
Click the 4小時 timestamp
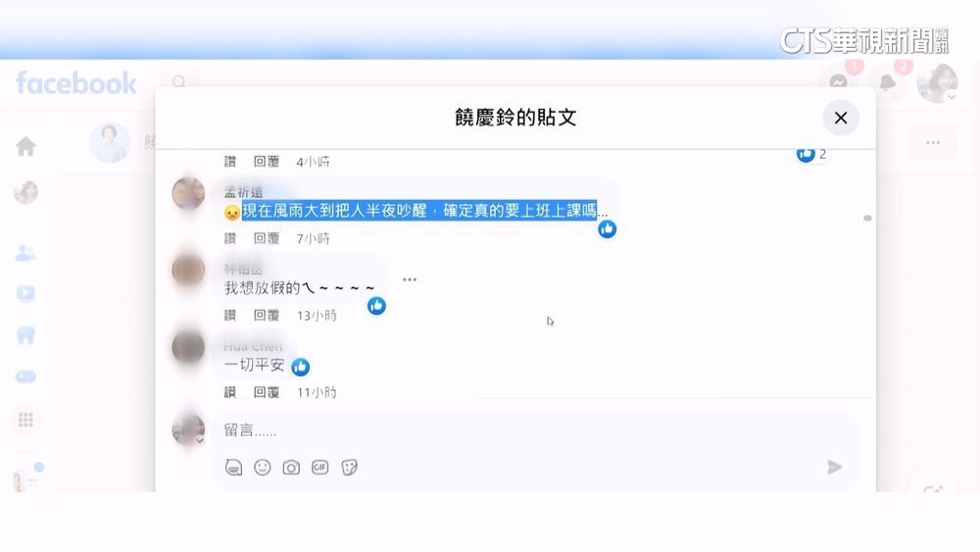click(x=314, y=162)
